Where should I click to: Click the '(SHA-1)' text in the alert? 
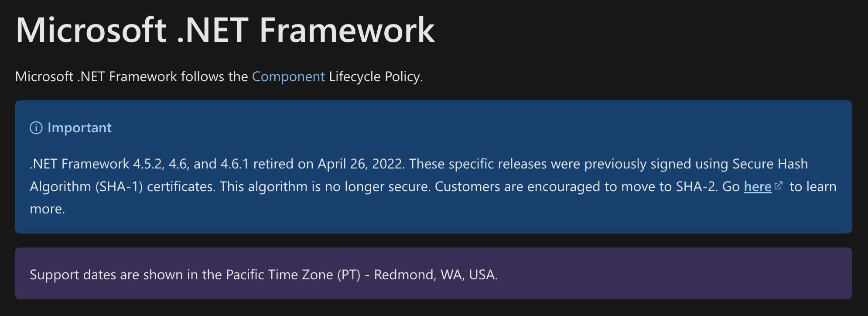click(119, 187)
